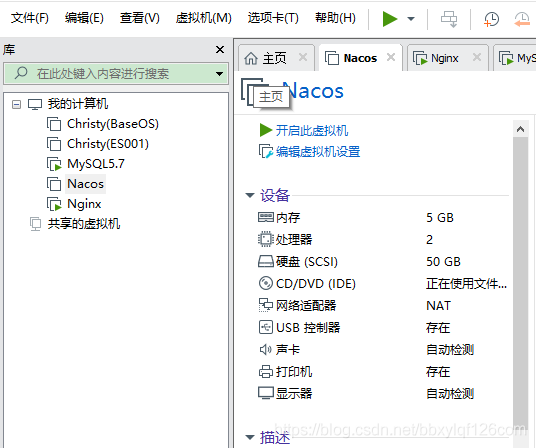Click the 内存 memory device icon

tap(266, 217)
